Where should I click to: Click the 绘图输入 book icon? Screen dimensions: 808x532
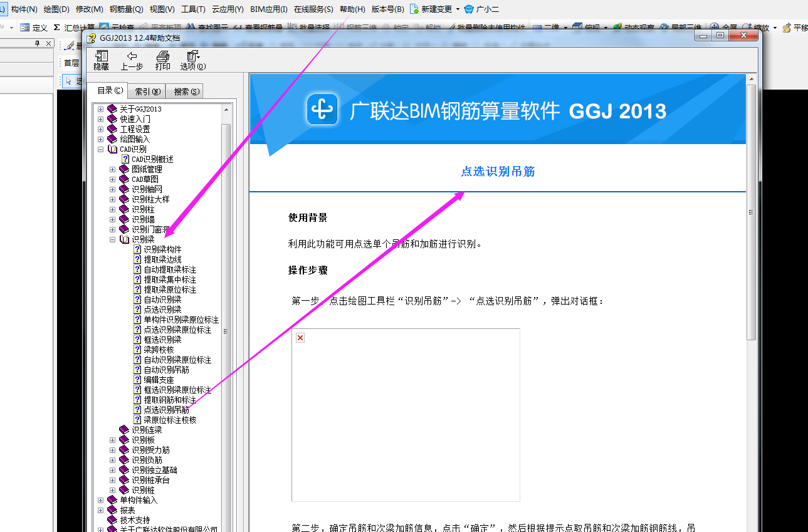tap(112, 139)
